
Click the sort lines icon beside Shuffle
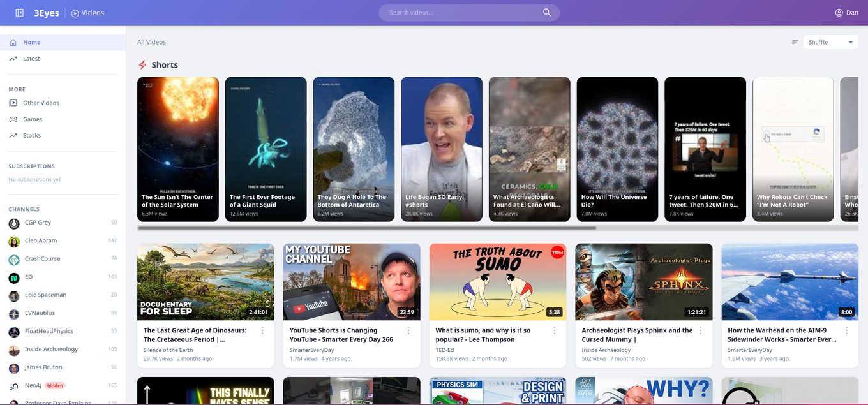pyautogui.click(x=795, y=42)
